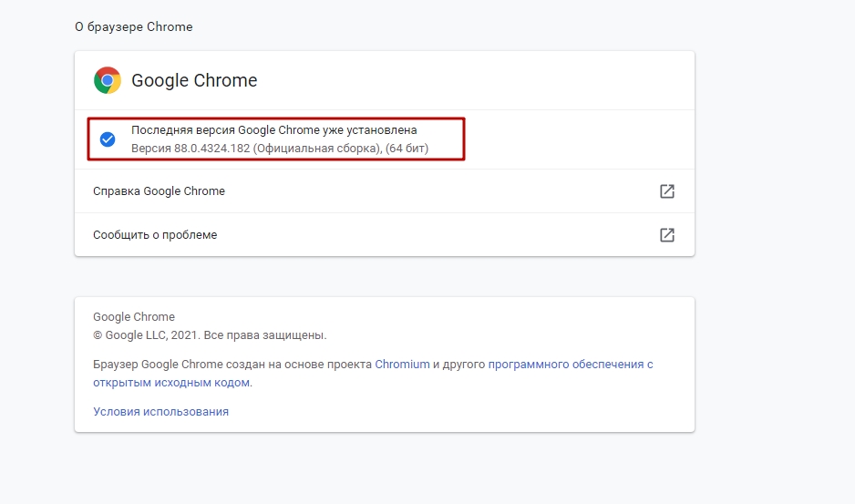This screenshot has width=855, height=504.
Task: Click the Последняя версия Google Chrome уже установлена text
Action: coord(273,130)
